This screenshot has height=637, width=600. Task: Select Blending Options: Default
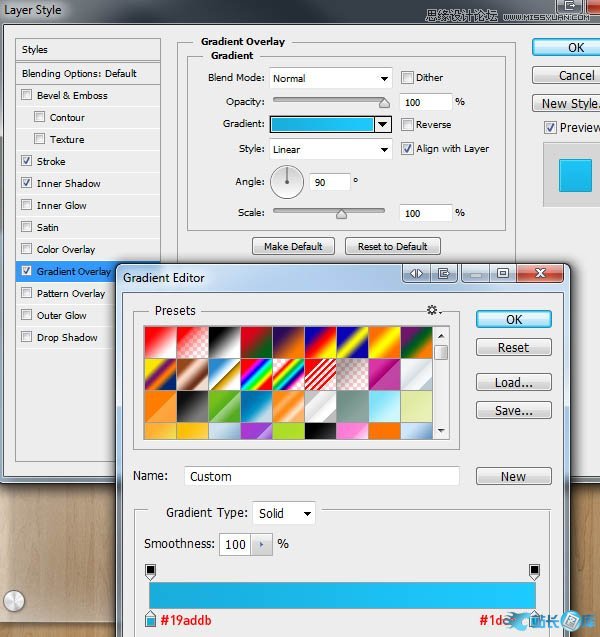(79, 74)
